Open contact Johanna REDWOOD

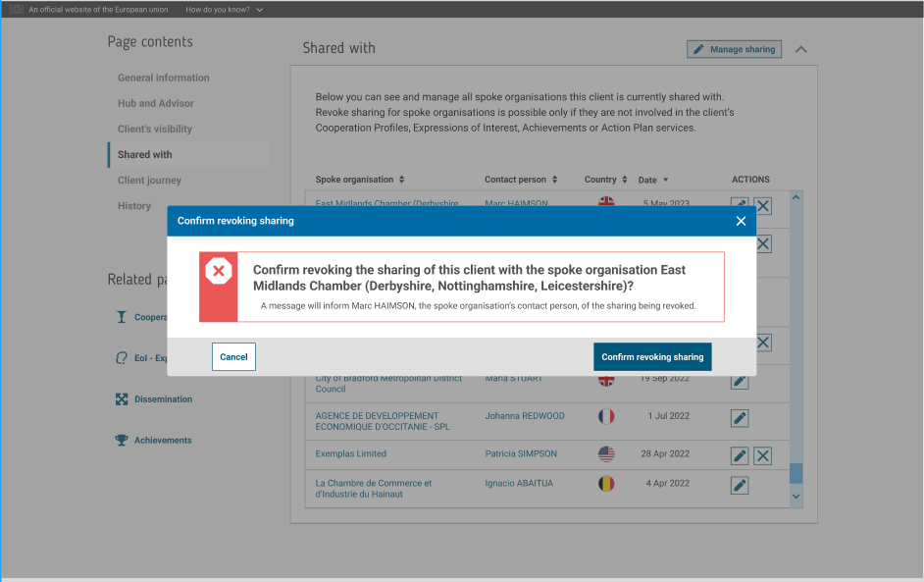[x=525, y=416]
